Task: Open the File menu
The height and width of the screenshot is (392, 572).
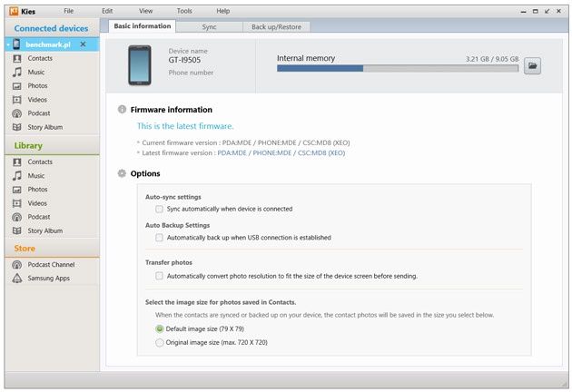Action: coord(69,11)
